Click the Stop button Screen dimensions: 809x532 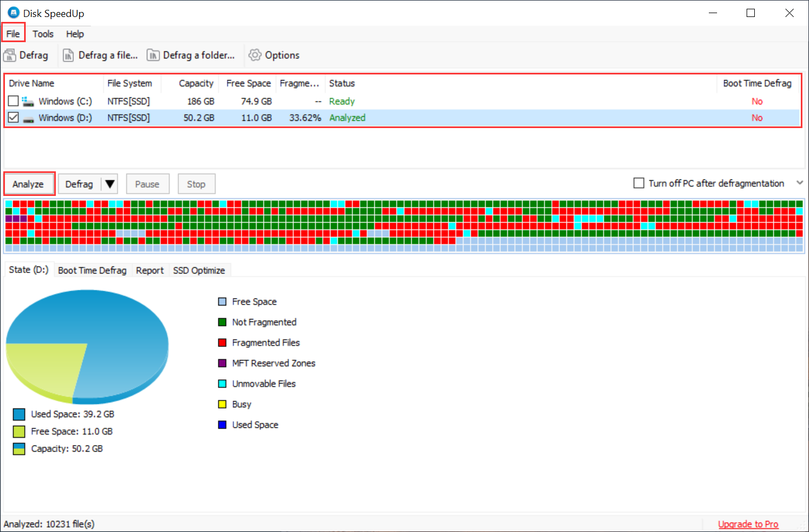tap(197, 183)
